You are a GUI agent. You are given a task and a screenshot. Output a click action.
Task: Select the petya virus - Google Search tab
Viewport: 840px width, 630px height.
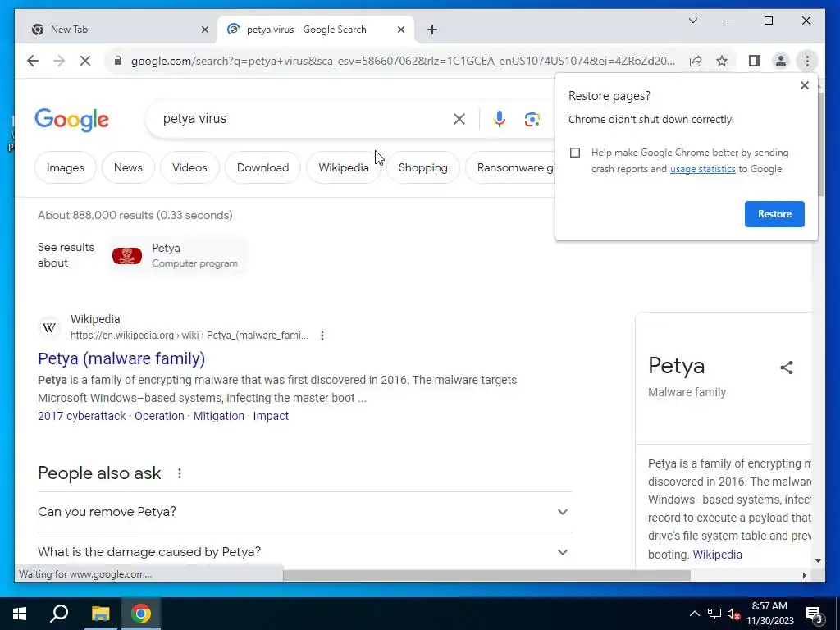coord(316,30)
